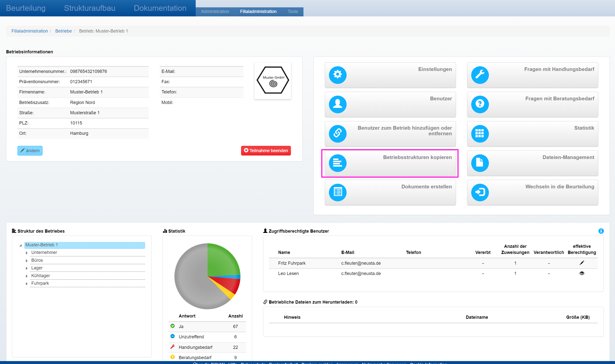
Task: Click the ändern edit button
Action: click(30, 151)
